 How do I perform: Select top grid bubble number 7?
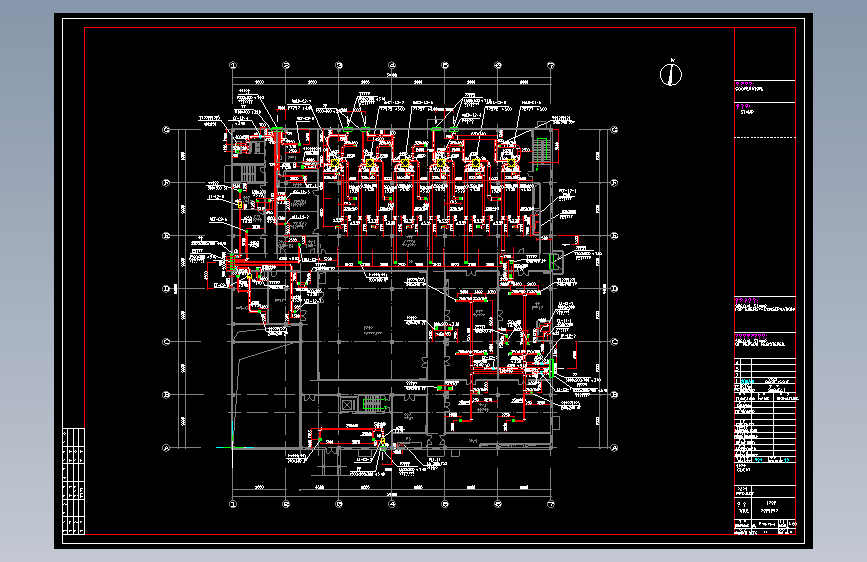coord(551,65)
